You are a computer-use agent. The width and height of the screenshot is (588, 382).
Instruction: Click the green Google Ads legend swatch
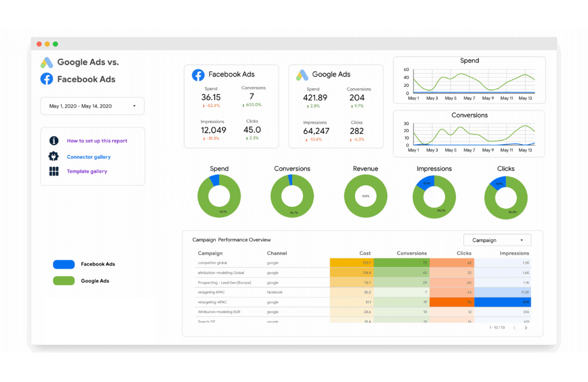click(64, 281)
